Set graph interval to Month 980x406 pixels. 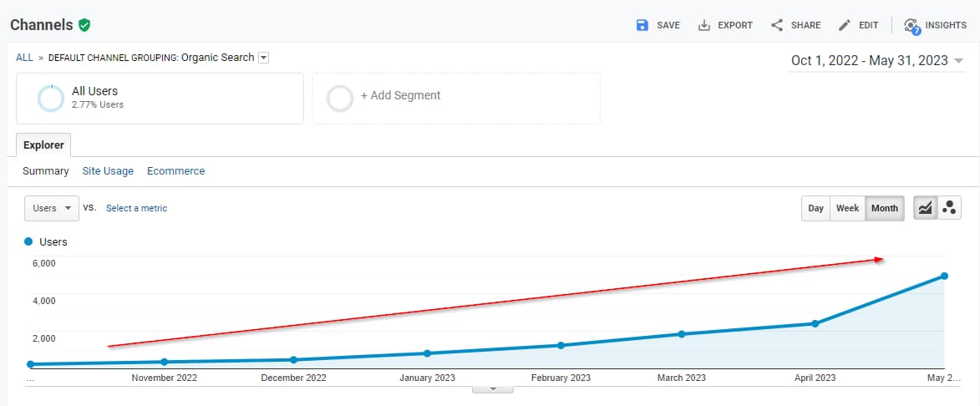coord(885,208)
